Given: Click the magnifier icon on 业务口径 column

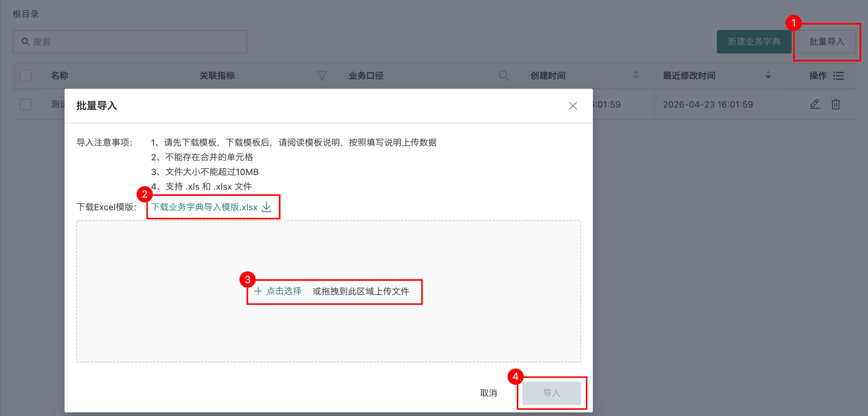Looking at the screenshot, I should 504,75.
